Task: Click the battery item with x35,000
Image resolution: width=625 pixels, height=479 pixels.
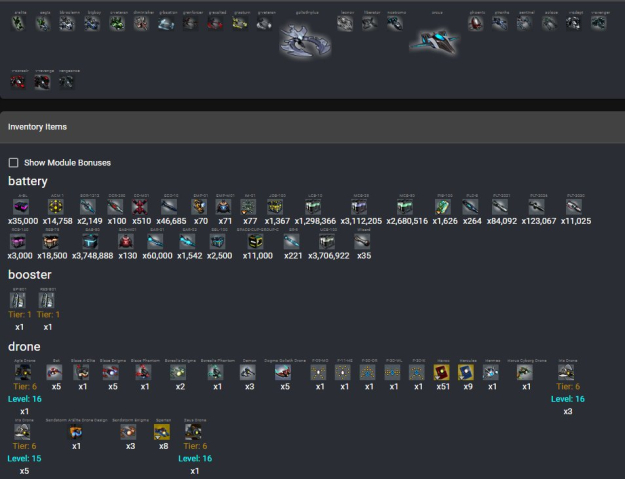Action: click(x=22, y=206)
